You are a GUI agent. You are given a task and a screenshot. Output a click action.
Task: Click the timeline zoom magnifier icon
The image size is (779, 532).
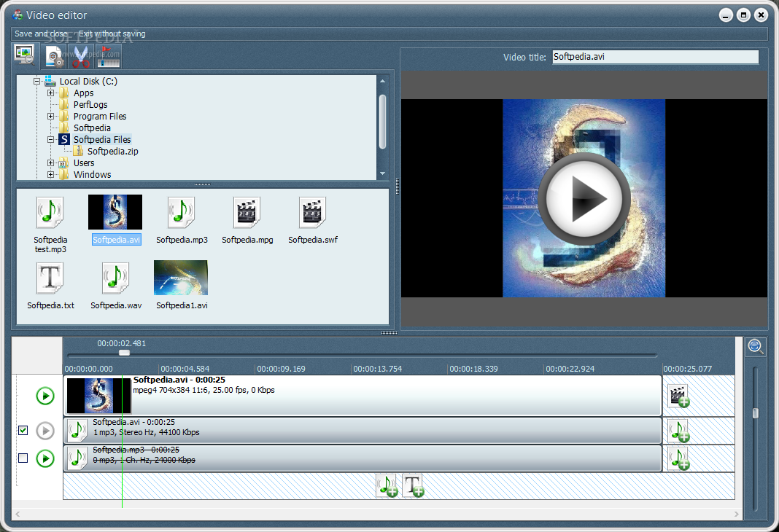click(x=755, y=346)
